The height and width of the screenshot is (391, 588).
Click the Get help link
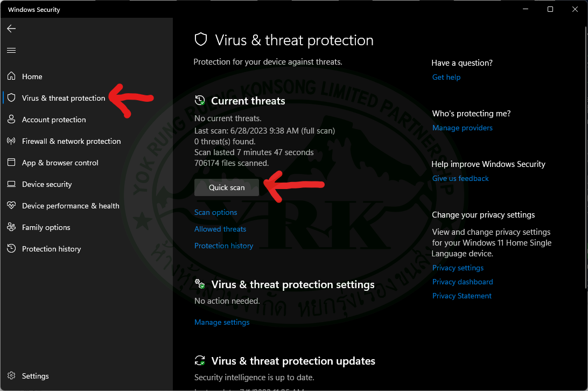pos(446,78)
